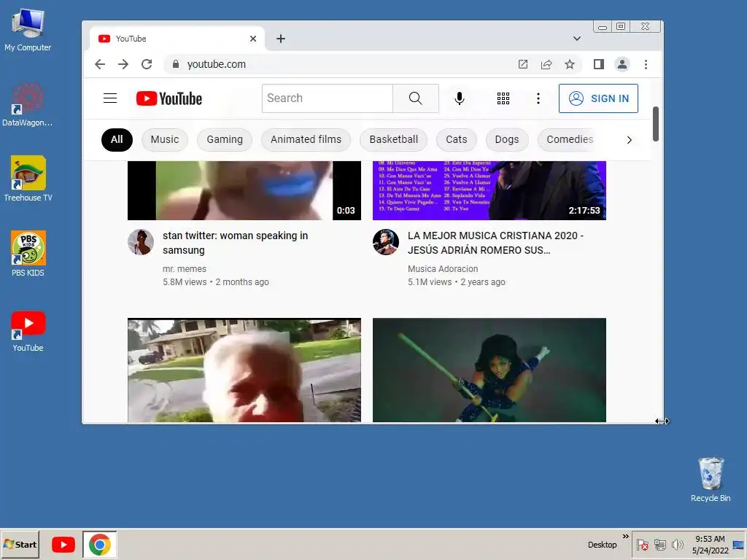747x560 pixels.
Task: Open the Start menu button
Action: (20, 544)
